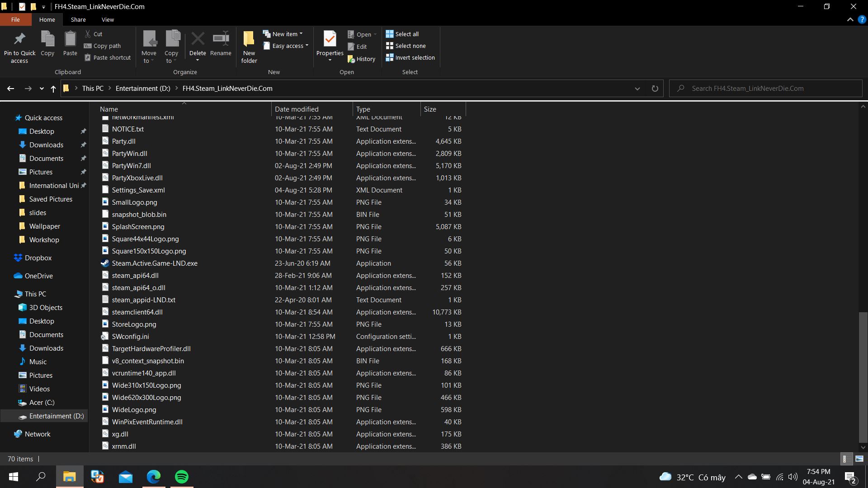Open the View ribbon tab
This screenshot has width=868, height=488.
[x=108, y=20]
